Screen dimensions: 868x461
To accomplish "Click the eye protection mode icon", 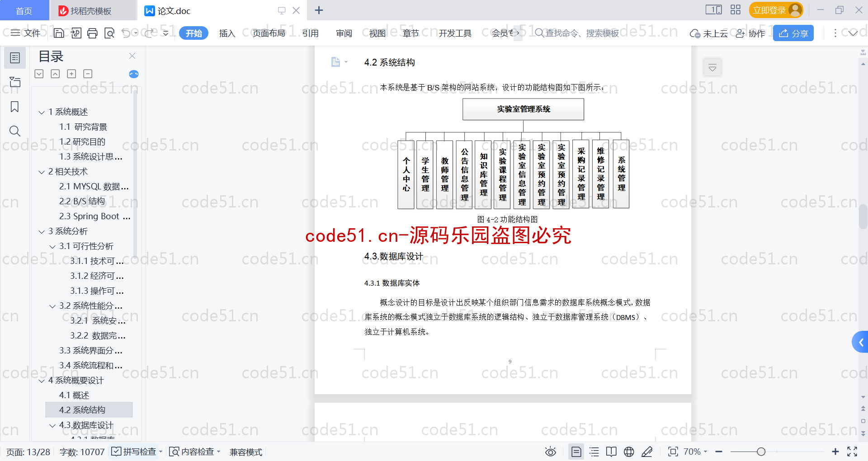I will 550,452.
